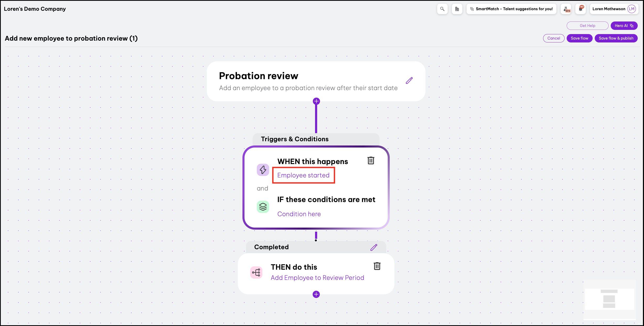Open the notifications bell icon
This screenshot has width=644, height=326.
[581, 9]
